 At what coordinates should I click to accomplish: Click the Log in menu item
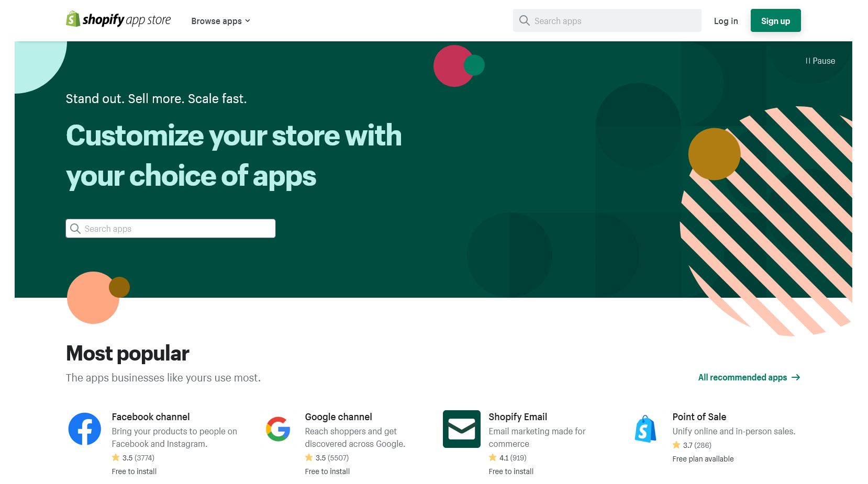click(726, 21)
